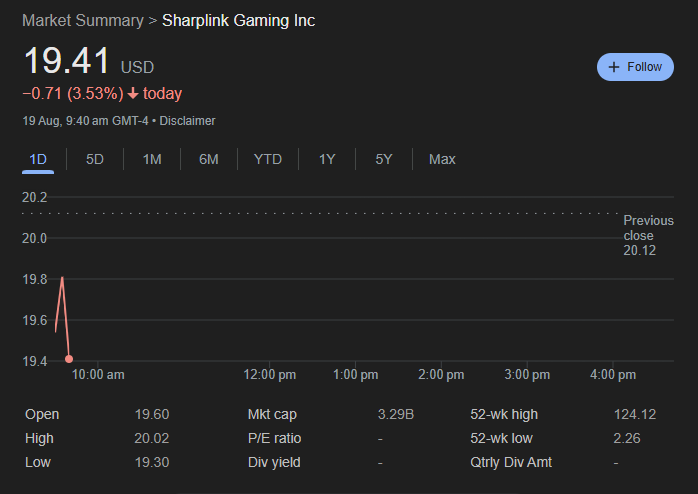Click the 19.41 USD price

coord(67,61)
